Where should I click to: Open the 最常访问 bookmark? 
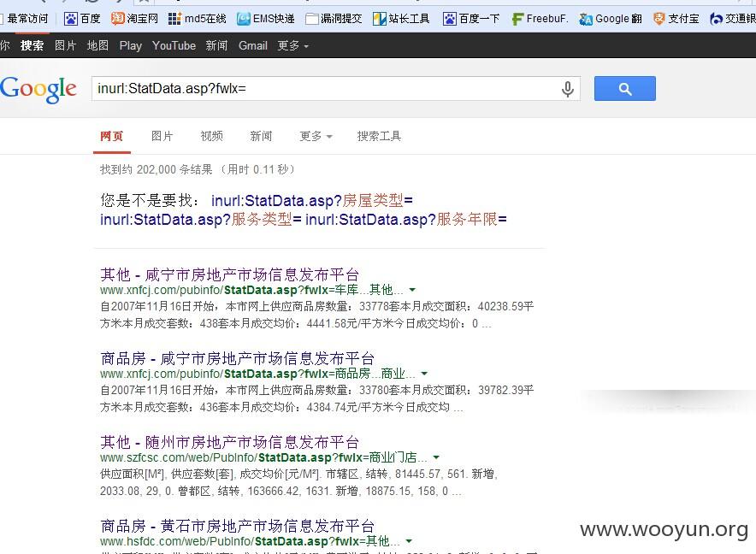tap(24, 19)
